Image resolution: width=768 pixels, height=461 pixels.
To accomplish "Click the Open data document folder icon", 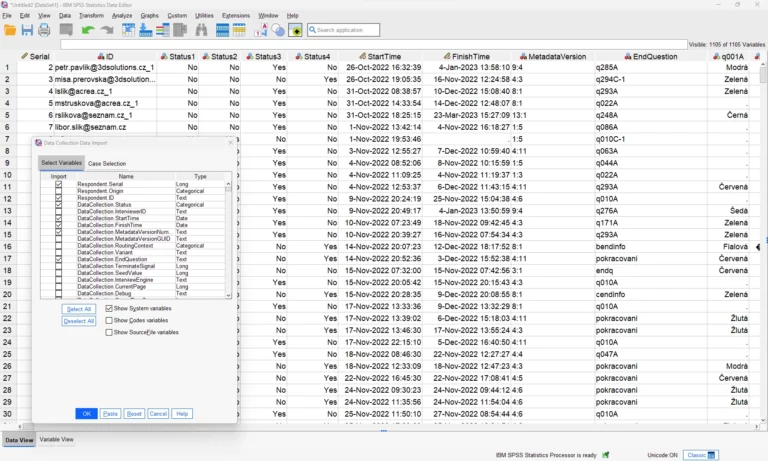I will pyautogui.click(x=10, y=30).
